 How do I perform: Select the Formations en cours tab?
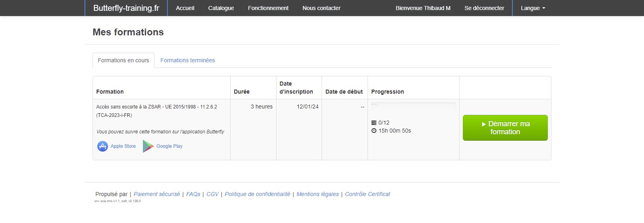click(x=123, y=60)
